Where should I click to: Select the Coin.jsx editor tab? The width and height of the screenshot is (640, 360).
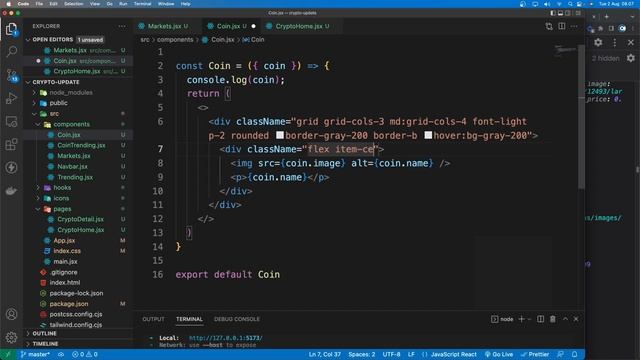[x=231, y=26]
